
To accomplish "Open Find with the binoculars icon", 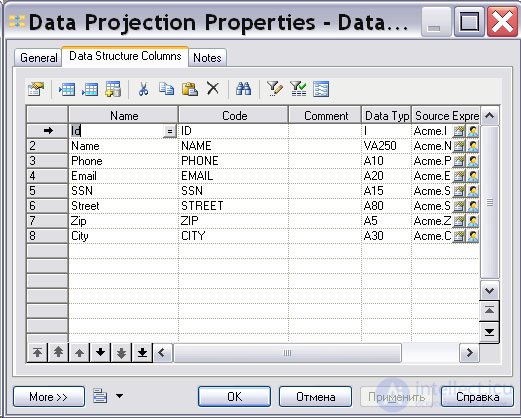I will [x=243, y=89].
